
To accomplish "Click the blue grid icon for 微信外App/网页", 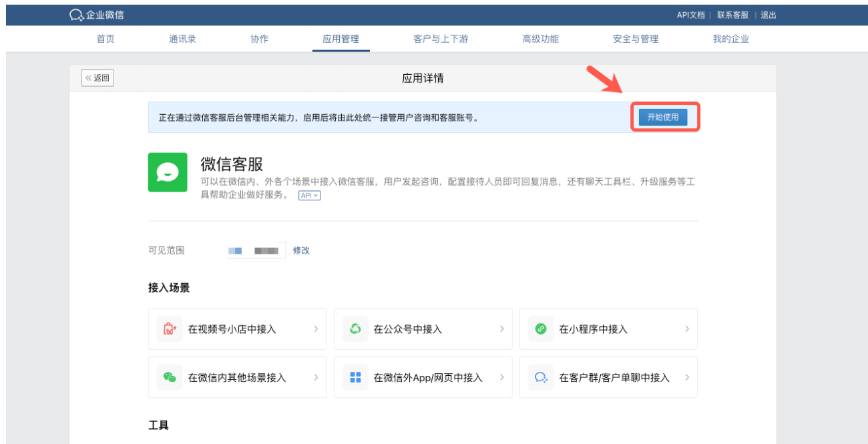I will coord(355,377).
